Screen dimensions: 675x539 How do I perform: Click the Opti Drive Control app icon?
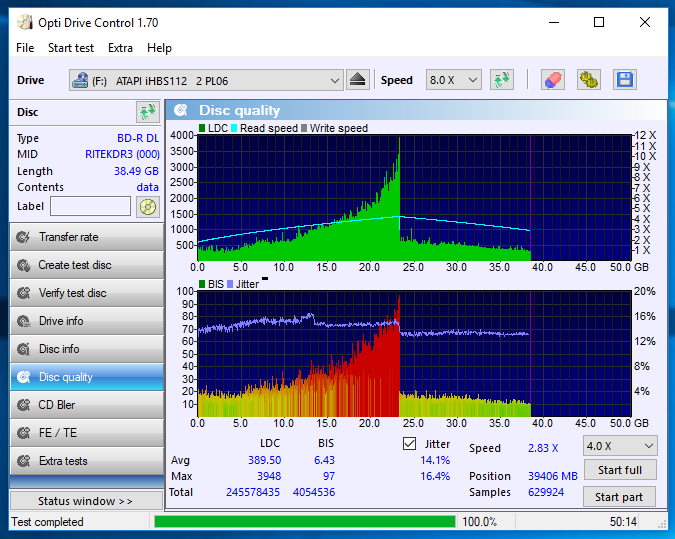(x=25, y=22)
